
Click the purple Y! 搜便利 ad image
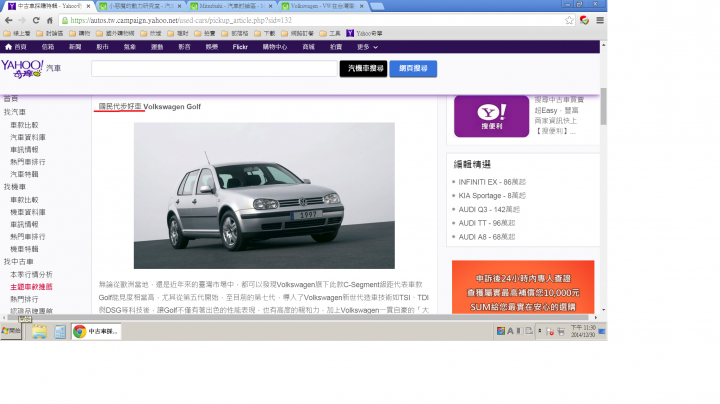click(491, 116)
